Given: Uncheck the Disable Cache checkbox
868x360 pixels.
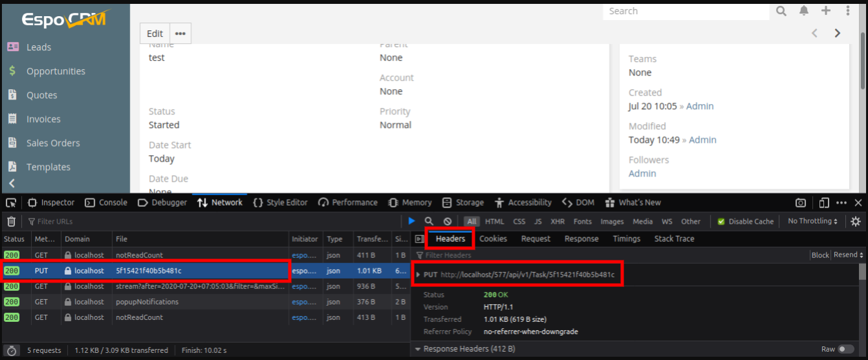Looking at the screenshot, I should pyautogui.click(x=721, y=222).
